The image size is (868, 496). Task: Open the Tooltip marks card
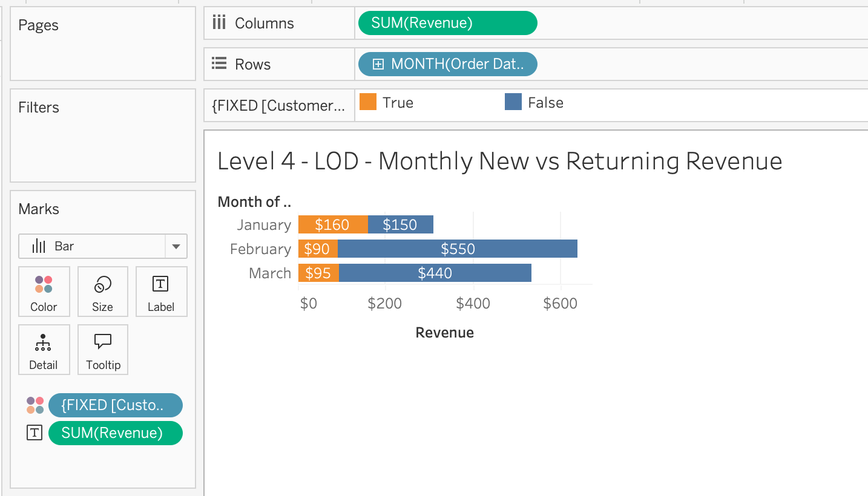103,342
